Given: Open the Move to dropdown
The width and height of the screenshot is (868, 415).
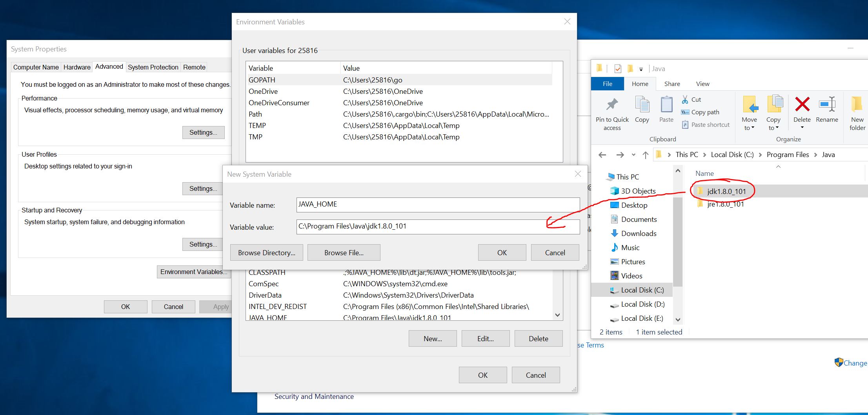Looking at the screenshot, I should pos(749,123).
